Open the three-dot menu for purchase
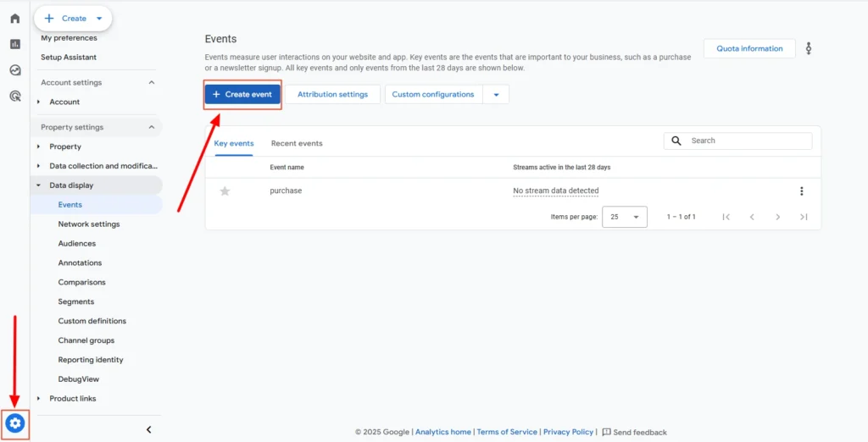The width and height of the screenshot is (868, 442). 801,191
